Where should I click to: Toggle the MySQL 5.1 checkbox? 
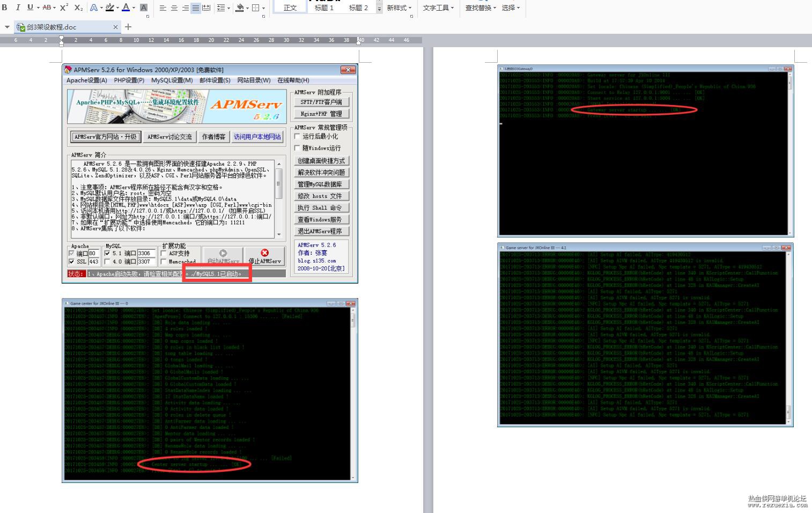pos(107,253)
